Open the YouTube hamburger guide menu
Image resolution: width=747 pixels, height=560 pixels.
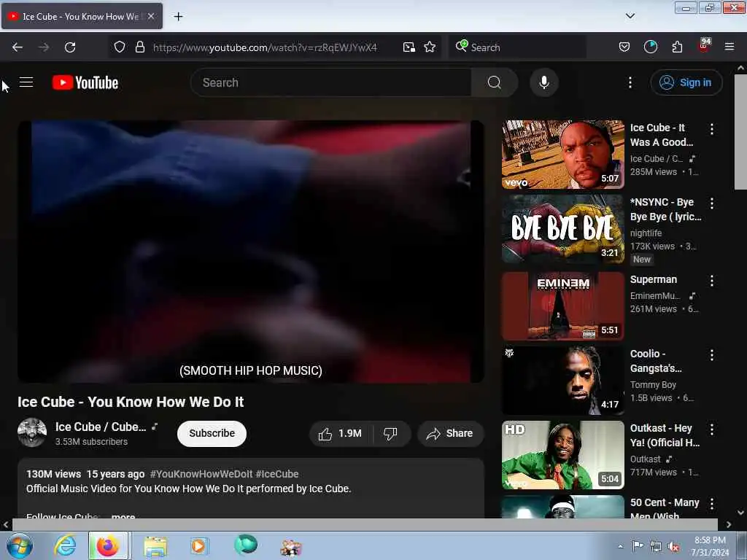tap(26, 82)
